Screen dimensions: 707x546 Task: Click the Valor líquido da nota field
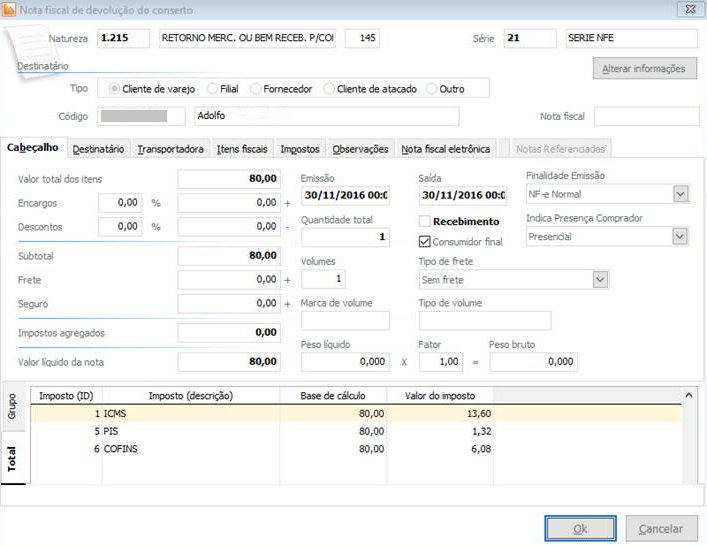pos(229,362)
